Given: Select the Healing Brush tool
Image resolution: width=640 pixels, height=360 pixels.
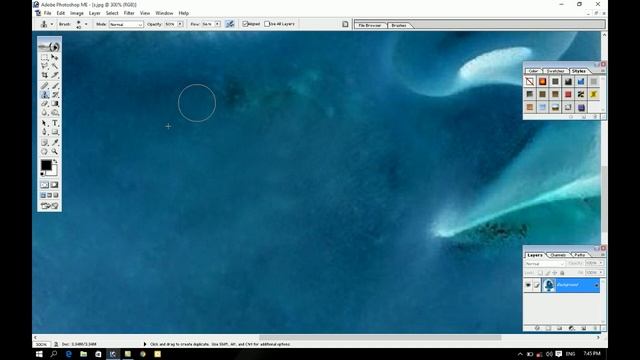Looking at the screenshot, I should [44, 86].
